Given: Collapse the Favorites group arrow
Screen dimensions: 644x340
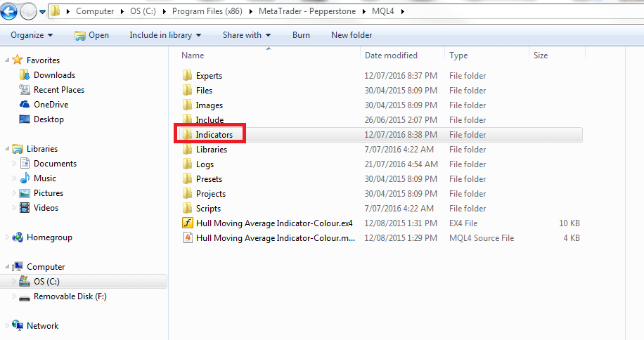Looking at the screenshot, I should tap(7, 60).
